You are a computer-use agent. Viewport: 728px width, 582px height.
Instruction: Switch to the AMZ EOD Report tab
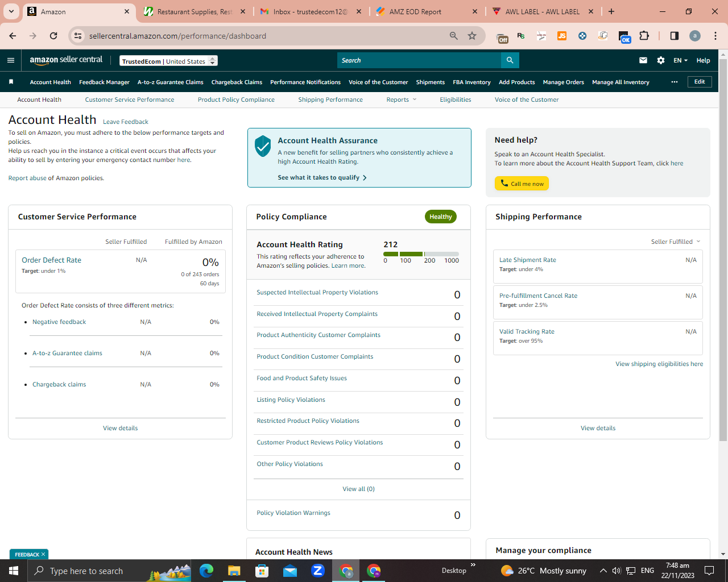tap(427, 11)
